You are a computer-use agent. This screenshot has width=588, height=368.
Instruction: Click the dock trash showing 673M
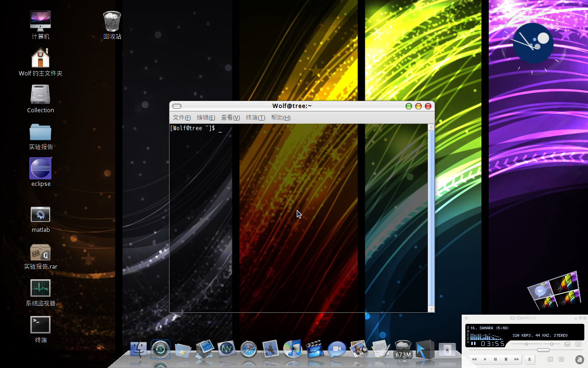pos(403,350)
